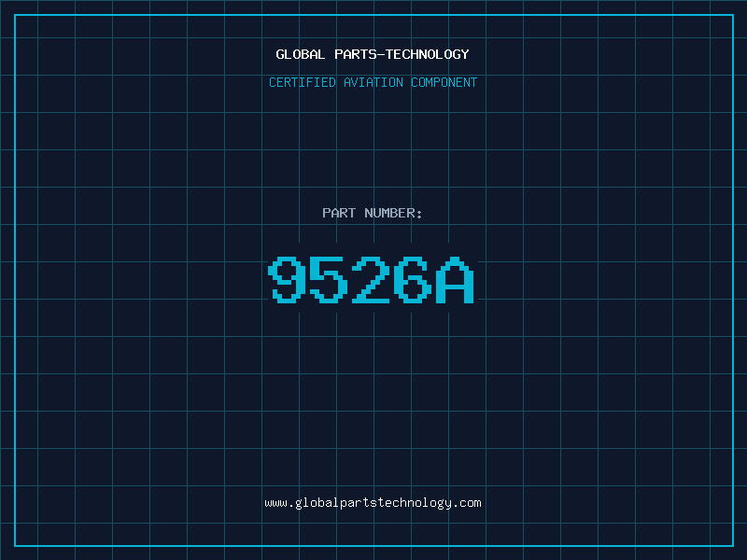The height and width of the screenshot is (560, 747).
Task: Click the GLOBAL PARTS-TECHNOLOGY heading
Action: tap(373, 54)
